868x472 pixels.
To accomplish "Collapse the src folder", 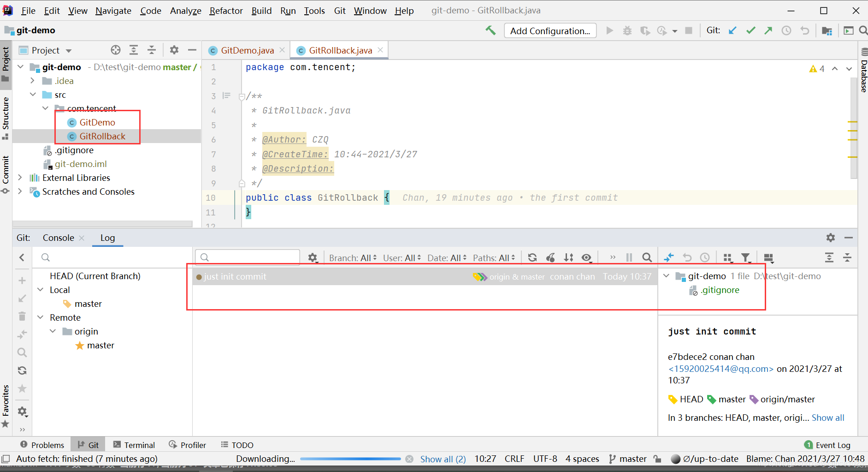I will click(33, 95).
